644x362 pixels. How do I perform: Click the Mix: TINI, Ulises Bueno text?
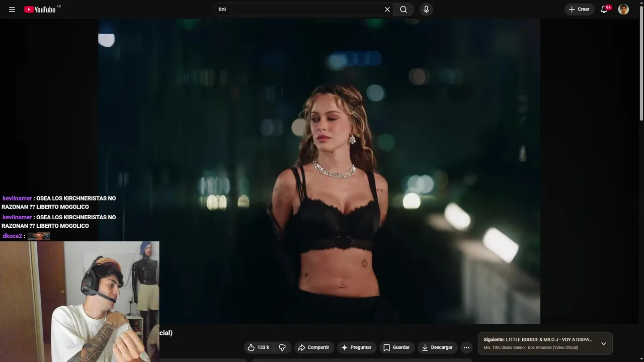[531, 348]
